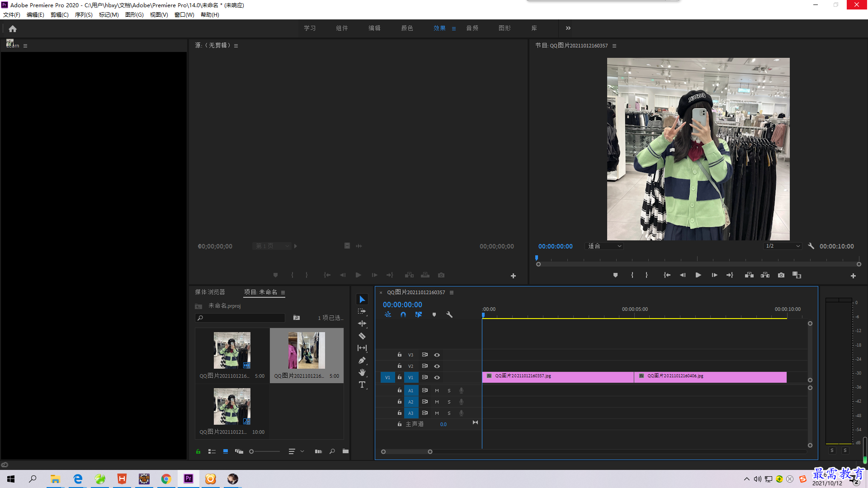
Task: Switch to 音频 workspace
Action: [472, 28]
